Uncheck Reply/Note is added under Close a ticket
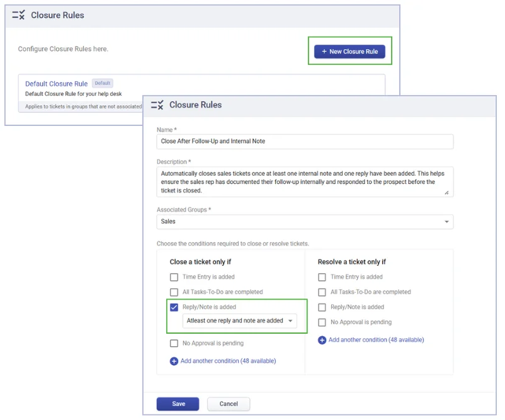 [174, 307]
